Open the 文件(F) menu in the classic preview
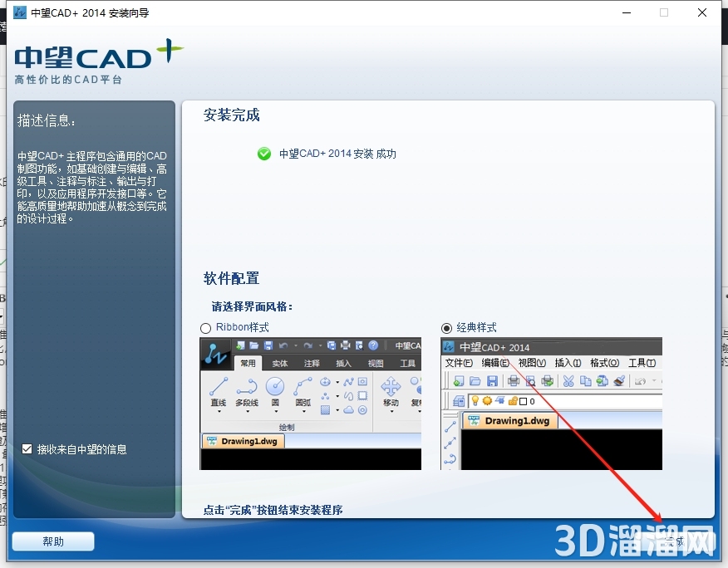Image resolution: width=728 pixels, height=568 pixels. point(459,363)
